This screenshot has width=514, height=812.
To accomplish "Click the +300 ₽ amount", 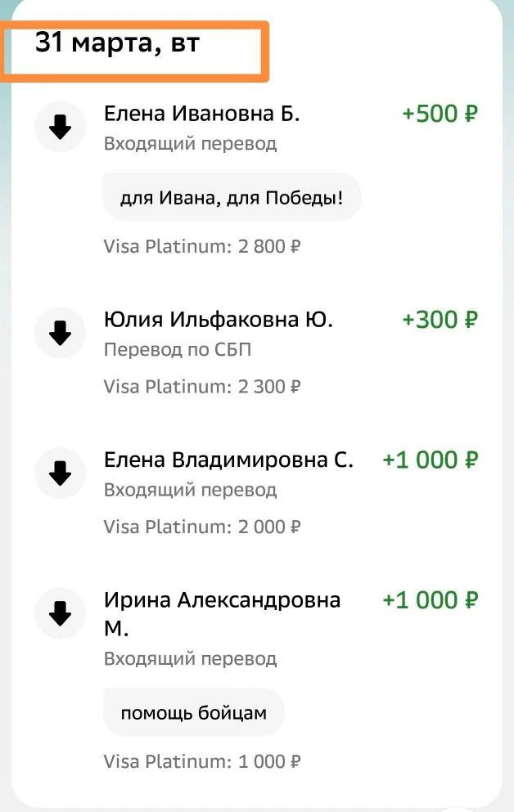I will coord(440,319).
